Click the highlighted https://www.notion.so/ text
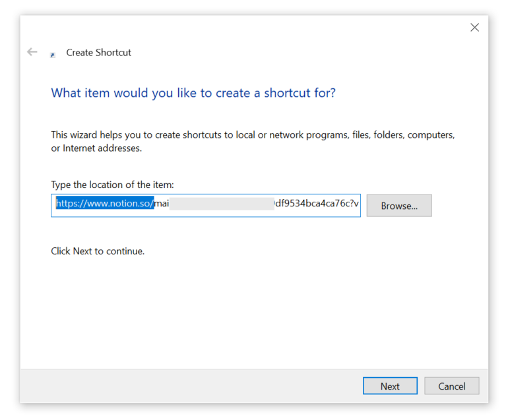508x420 pixels. [x=104, y=204]
